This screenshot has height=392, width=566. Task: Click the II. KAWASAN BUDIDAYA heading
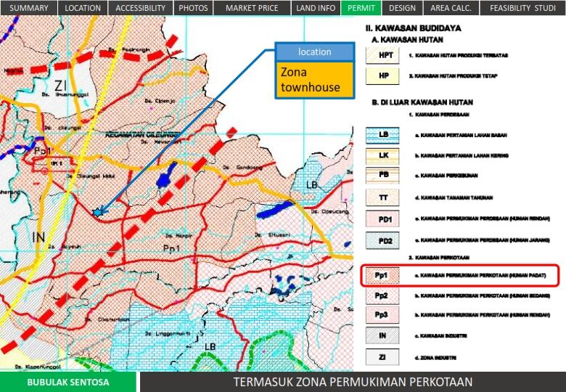pyautogui.click(x=414, y=28)
